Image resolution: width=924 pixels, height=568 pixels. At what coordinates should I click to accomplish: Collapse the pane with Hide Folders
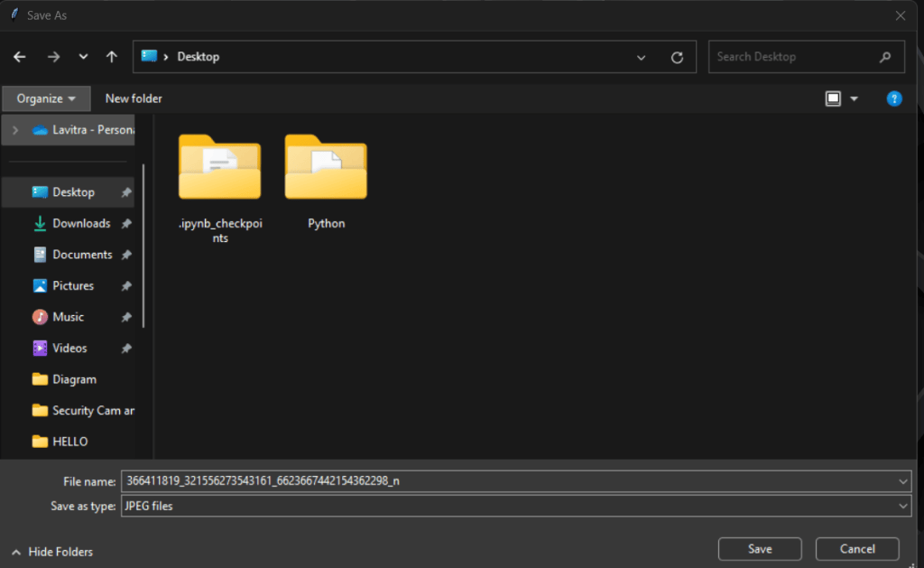[x=51, y=552]
